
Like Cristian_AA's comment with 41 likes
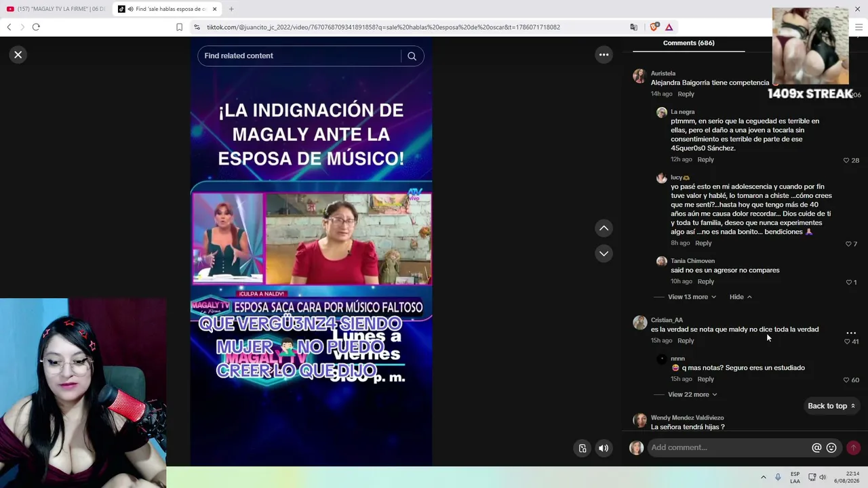point(847,342)
